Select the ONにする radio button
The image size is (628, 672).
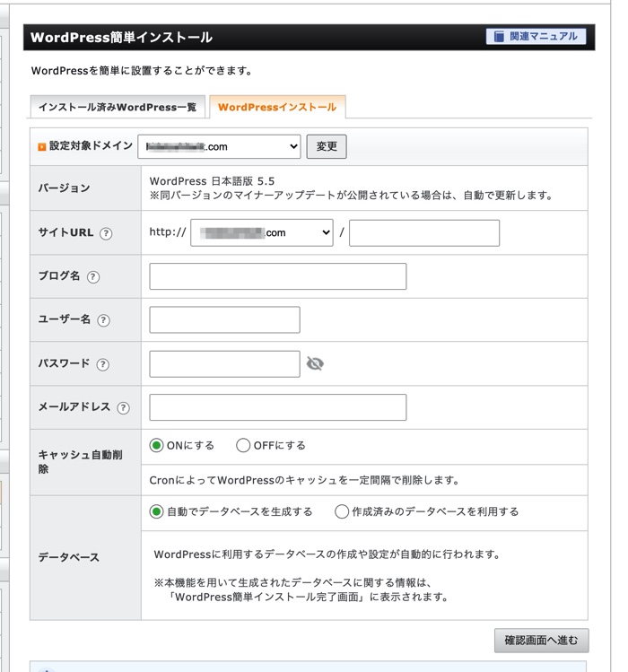coord(156,445)
